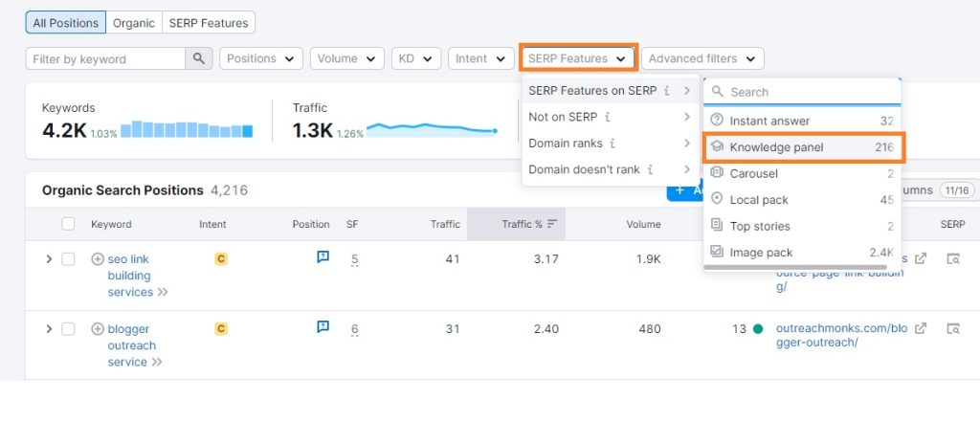Check the box for seo link building services

(68, 259)
